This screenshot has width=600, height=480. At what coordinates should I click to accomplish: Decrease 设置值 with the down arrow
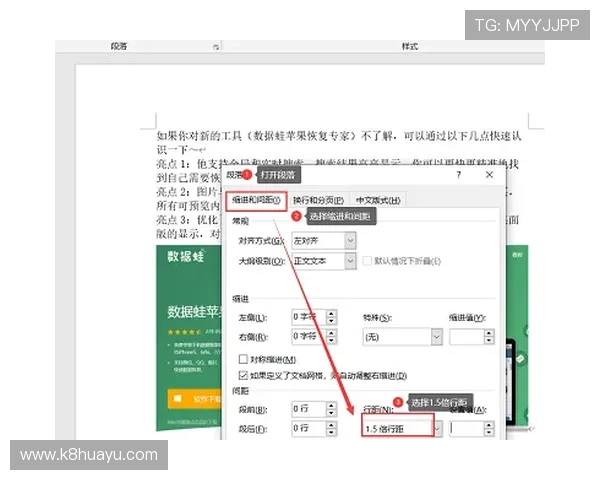coord(489,433)
